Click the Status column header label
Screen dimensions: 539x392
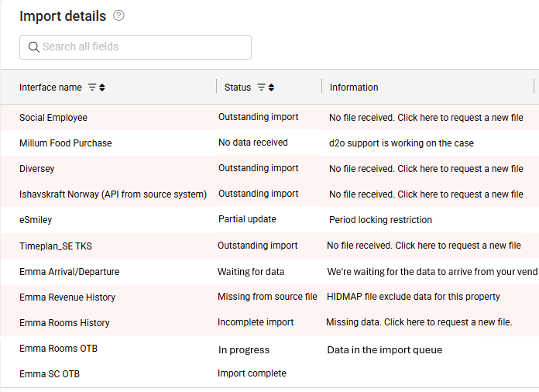(x=238, y=88)
